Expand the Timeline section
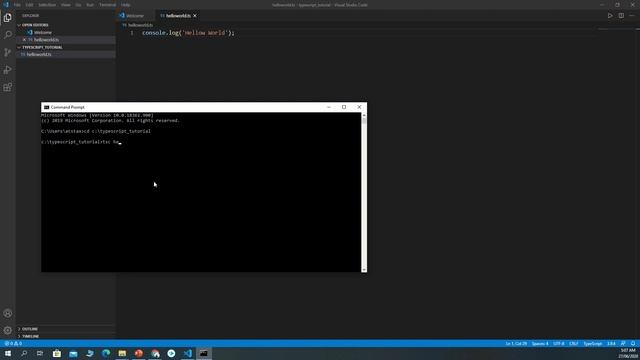Screen dimensions: 640x360 pyautogui.click(x=29, y=336)
